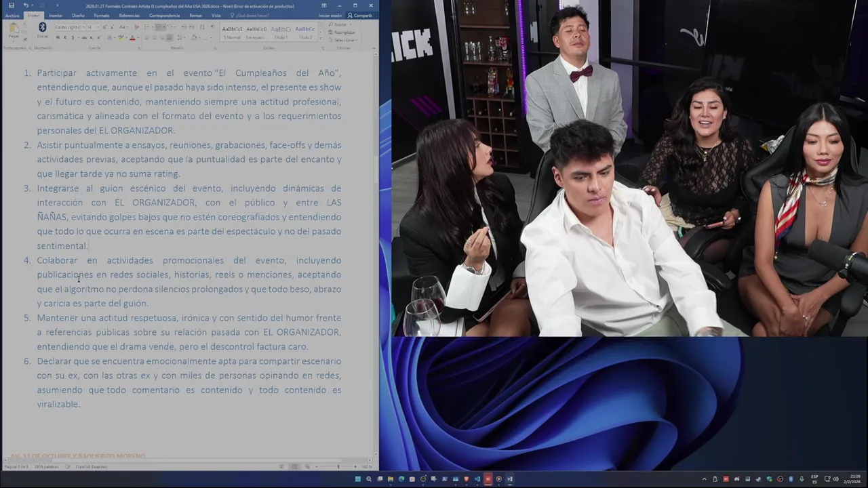
Task: Click the zoom out minus button
Action: point(317,467)
